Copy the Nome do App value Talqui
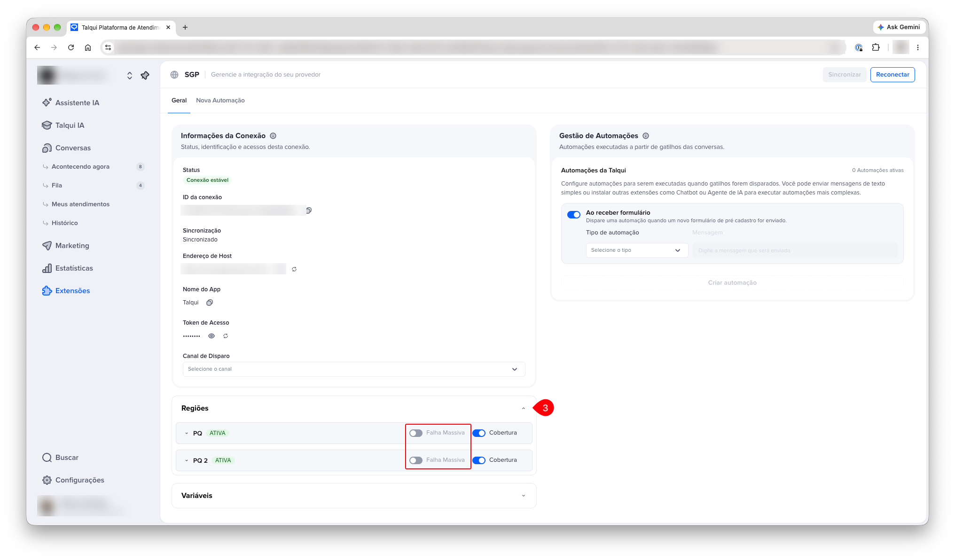 (210, 303)
